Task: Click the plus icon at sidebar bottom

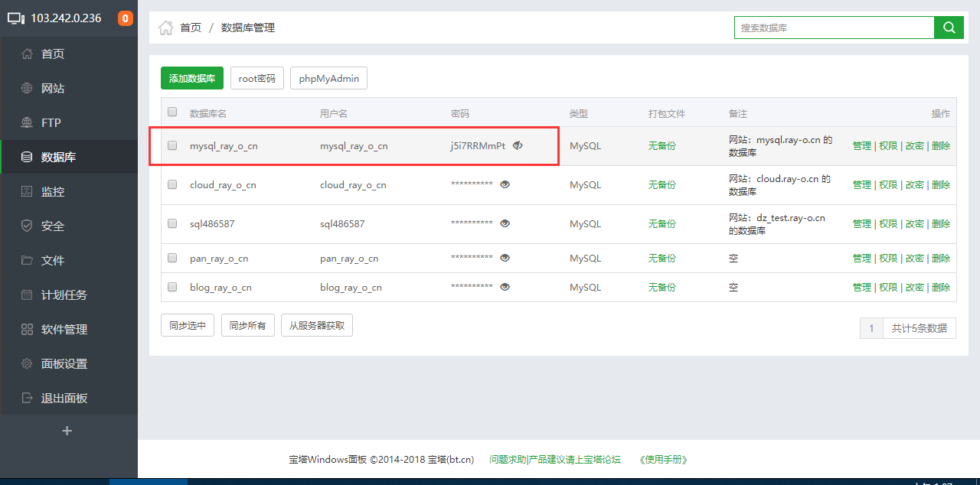Action: [x=67, y=431]
